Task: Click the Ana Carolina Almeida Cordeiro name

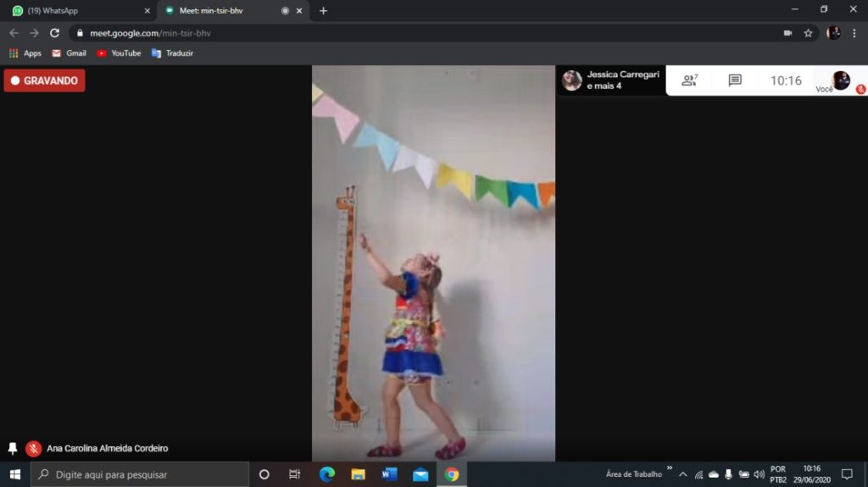Action: tap(108, 448)
